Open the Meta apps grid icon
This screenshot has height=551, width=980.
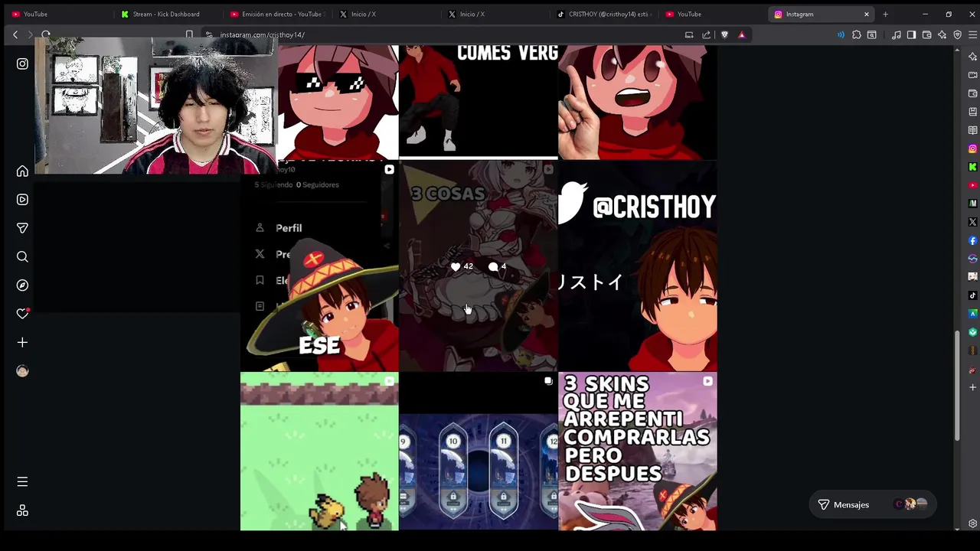pyautogui.click(x=22, y=510)
